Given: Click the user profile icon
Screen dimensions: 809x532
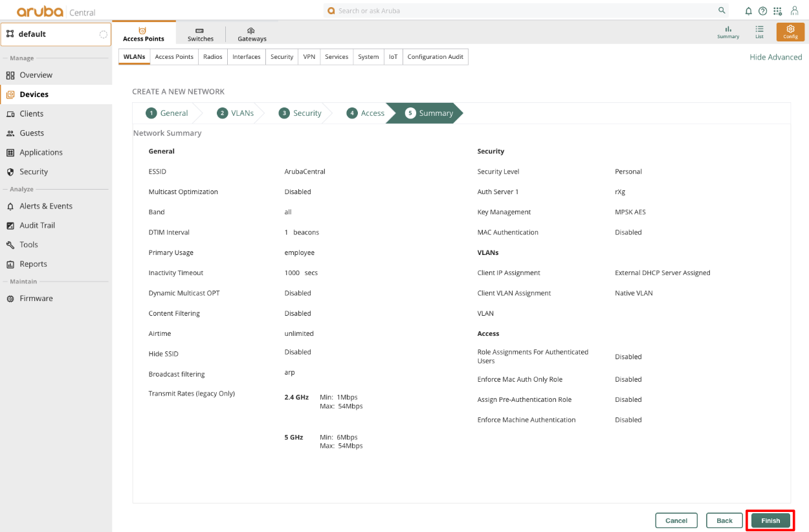Looking at the screenshot, I should [x=794, y=11].
